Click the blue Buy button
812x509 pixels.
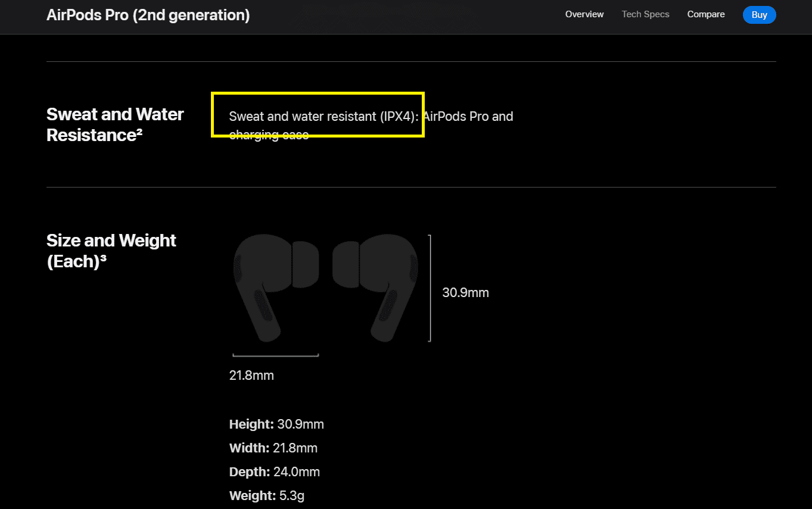coord(759,15)
